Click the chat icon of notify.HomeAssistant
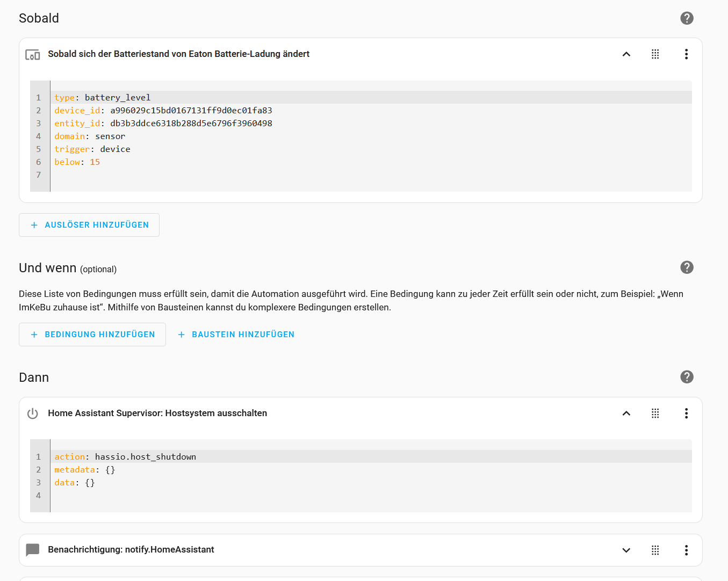The width and height of the screenshot is (728, 581). point(33,550)
